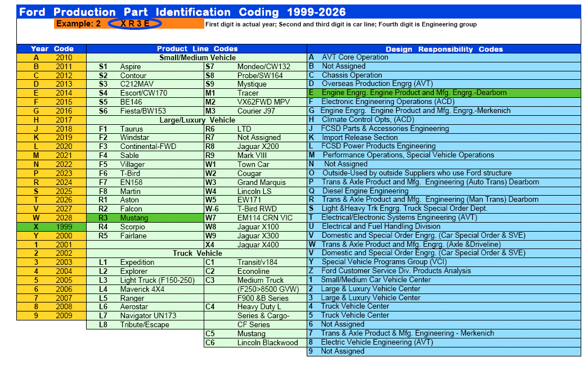Click the "Expedition" truck cell

[x=137, y=262]
